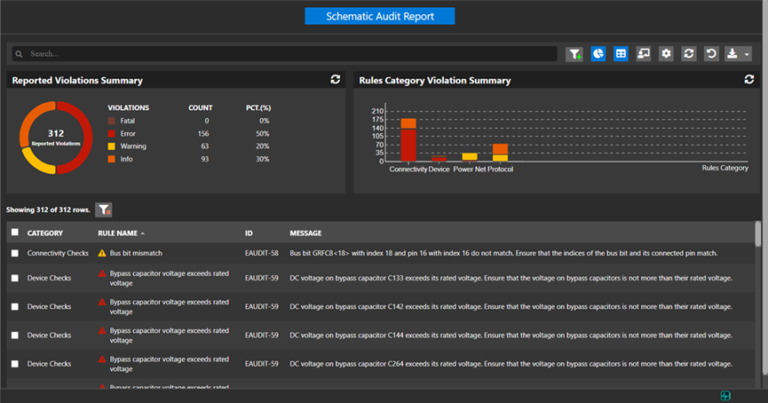Check the select-all header checkbox
The height and width of the screenshot is (403, 768).
[14, 233]
